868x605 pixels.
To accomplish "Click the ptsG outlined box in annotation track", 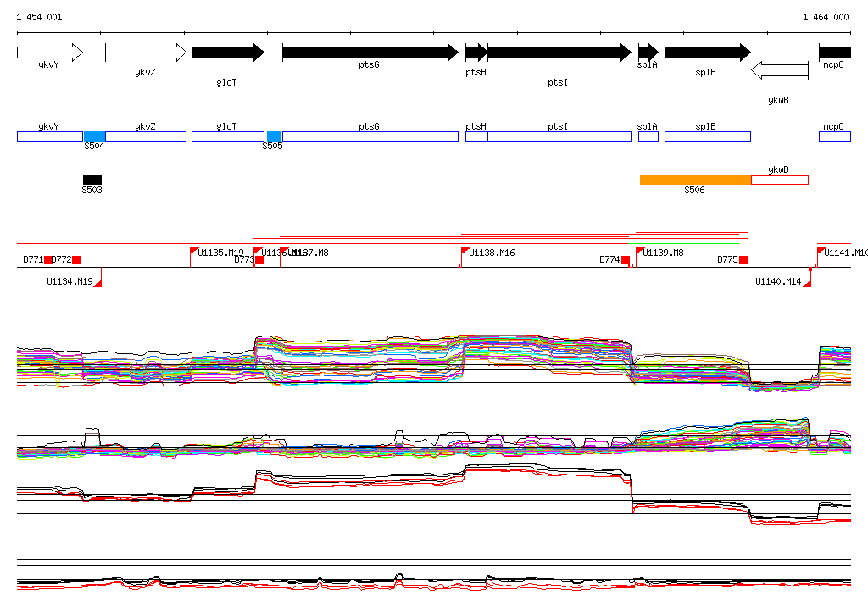I will (x=370, y=136).
